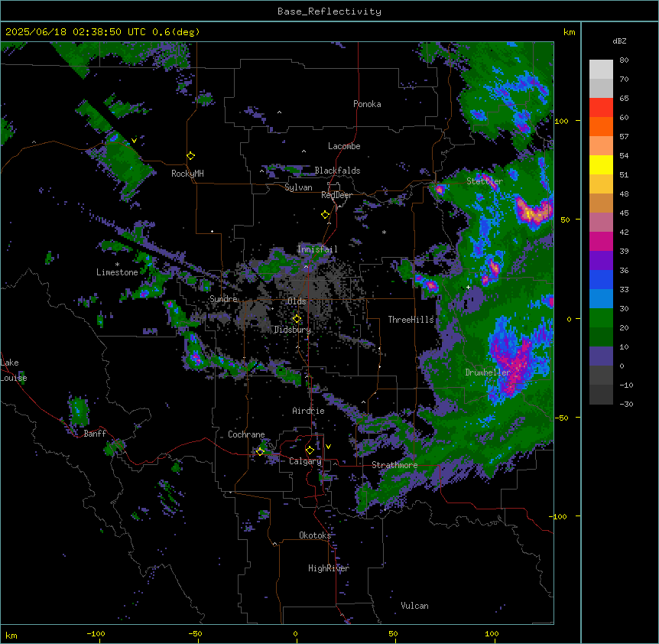Click the magenta 39-42 dBZ legend swatch
The width and height of the screenshot is (659, 644).
(601, 241)
